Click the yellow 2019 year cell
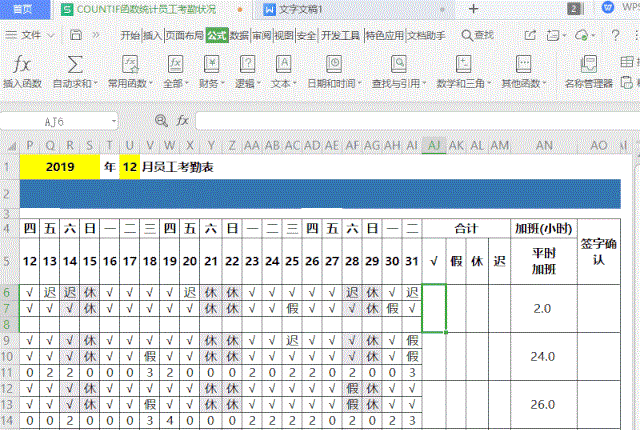 click(x=60, y=166)
